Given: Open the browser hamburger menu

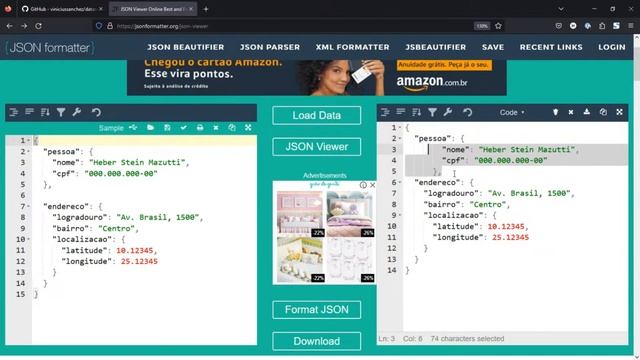Looking at the screenshot, I should (631, 26).
